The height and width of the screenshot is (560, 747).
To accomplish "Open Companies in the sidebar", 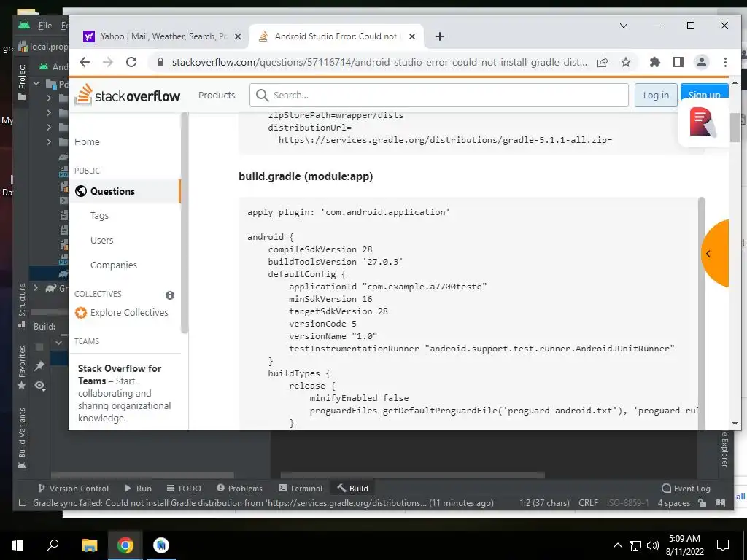I will click(x=114, y=265).
